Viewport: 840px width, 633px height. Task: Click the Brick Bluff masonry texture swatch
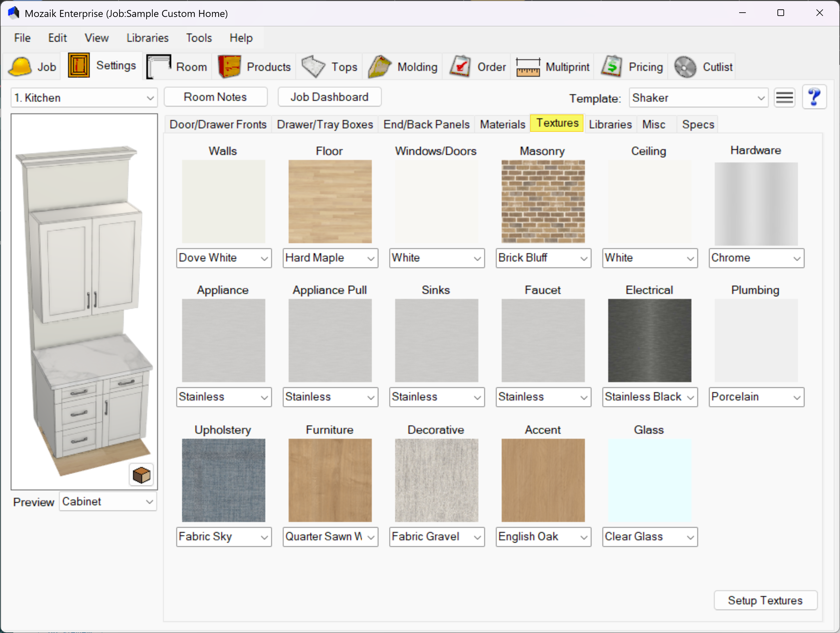point(543,202)
